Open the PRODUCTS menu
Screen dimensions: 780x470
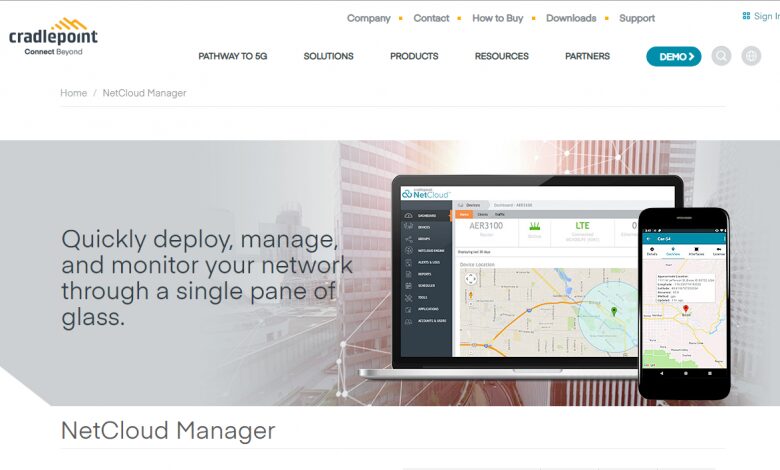(414, 56)
